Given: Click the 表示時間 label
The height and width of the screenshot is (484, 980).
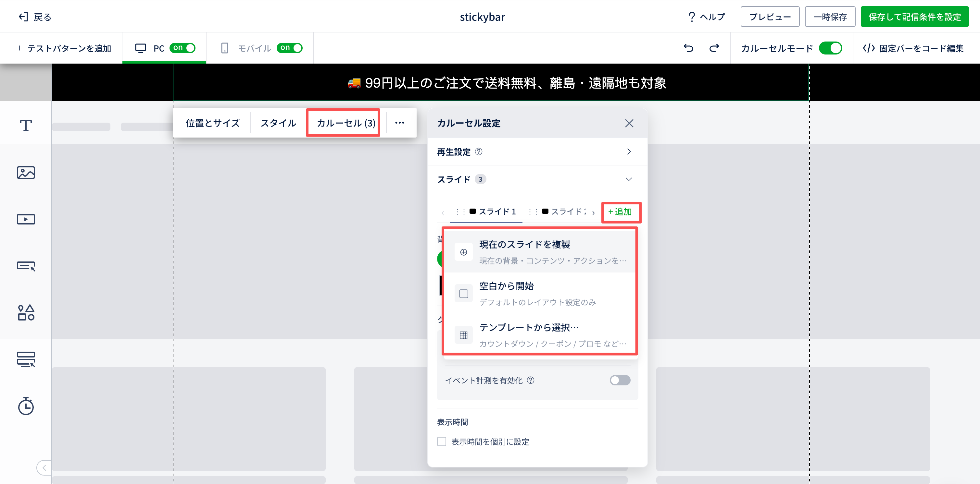Looking at the screenshot, I should 452,422.
